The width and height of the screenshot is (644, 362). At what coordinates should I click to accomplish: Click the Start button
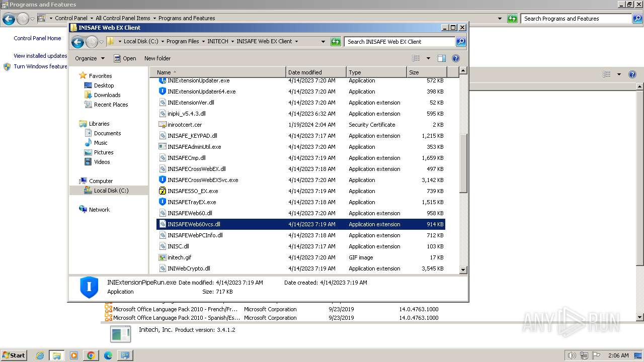coord(14,355)
